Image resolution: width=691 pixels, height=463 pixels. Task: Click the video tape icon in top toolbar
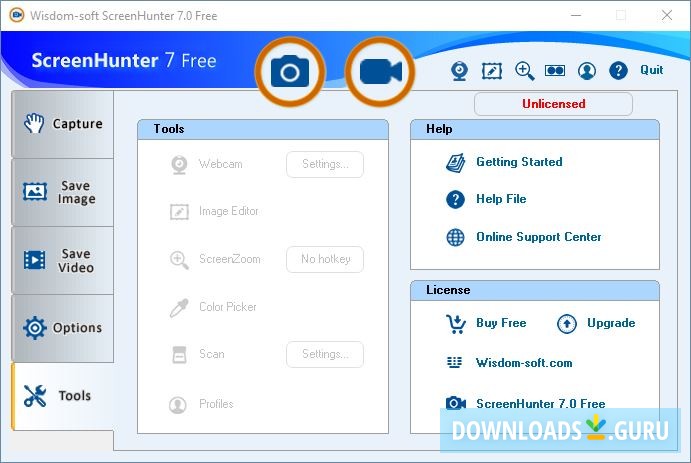point(555,70)
